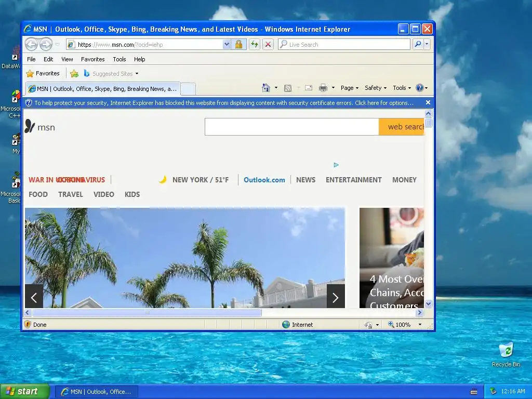This screenshot has width=532, height=399.
Task: Expand the address bar history dropdown
Action: (227, 45)
